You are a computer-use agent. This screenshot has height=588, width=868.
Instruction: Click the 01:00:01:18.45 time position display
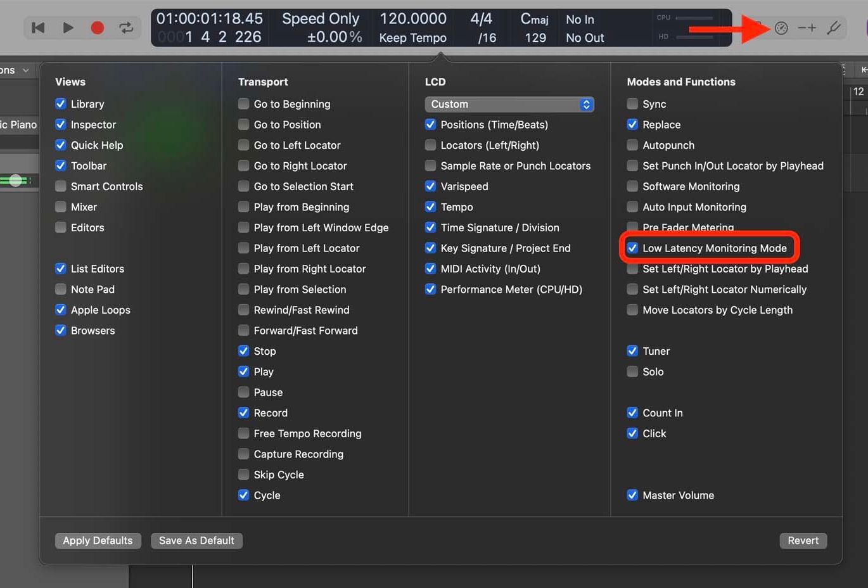[209, 18]
